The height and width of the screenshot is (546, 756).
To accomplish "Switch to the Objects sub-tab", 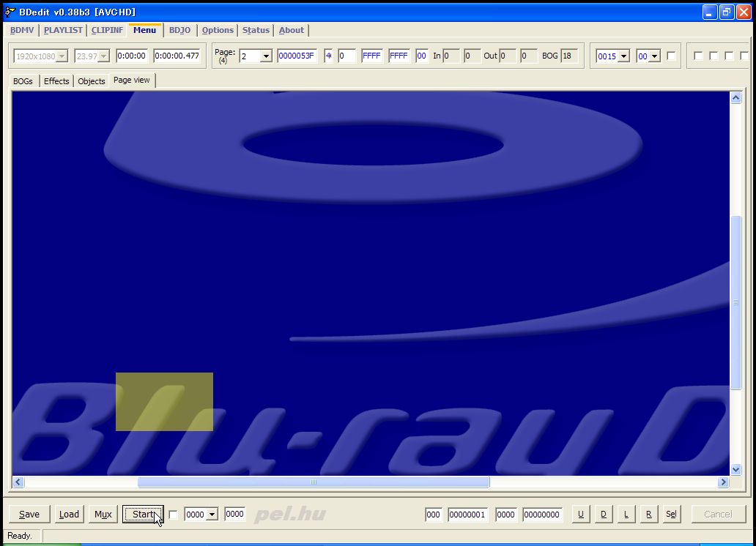I will 91,81.
